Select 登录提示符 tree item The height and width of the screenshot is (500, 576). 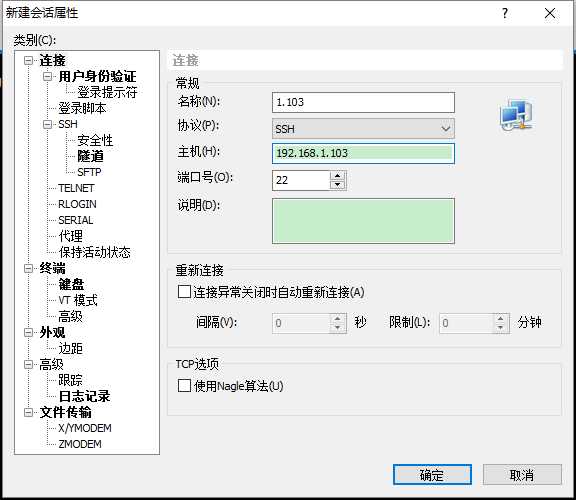[x=107, y=92]
